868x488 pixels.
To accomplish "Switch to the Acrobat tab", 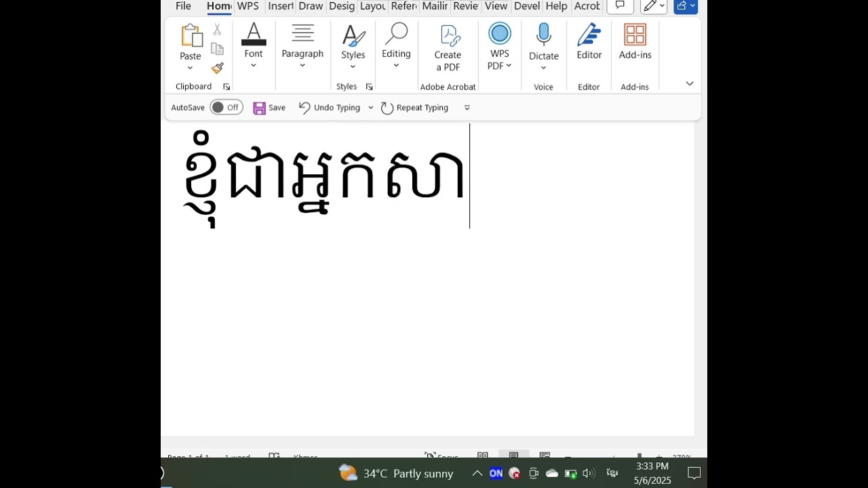I will pyautogui.click(x=587, y=6).
